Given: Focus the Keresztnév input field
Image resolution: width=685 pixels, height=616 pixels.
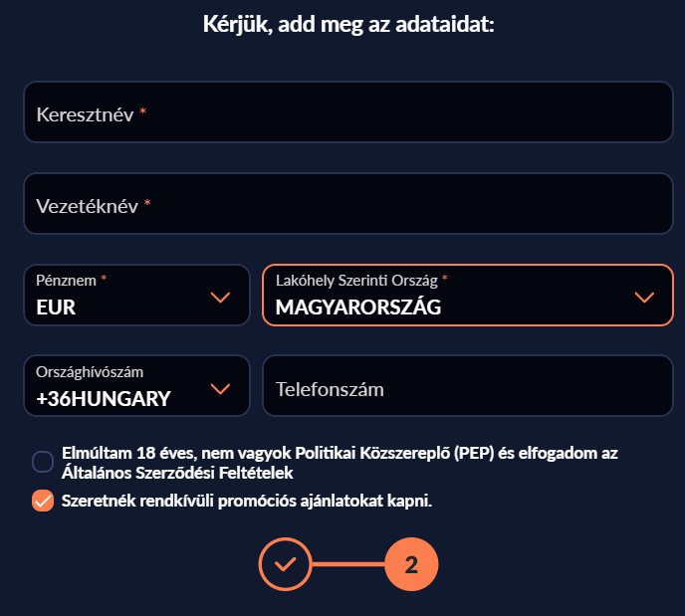Looking at the screenshot, I should 348,111.
